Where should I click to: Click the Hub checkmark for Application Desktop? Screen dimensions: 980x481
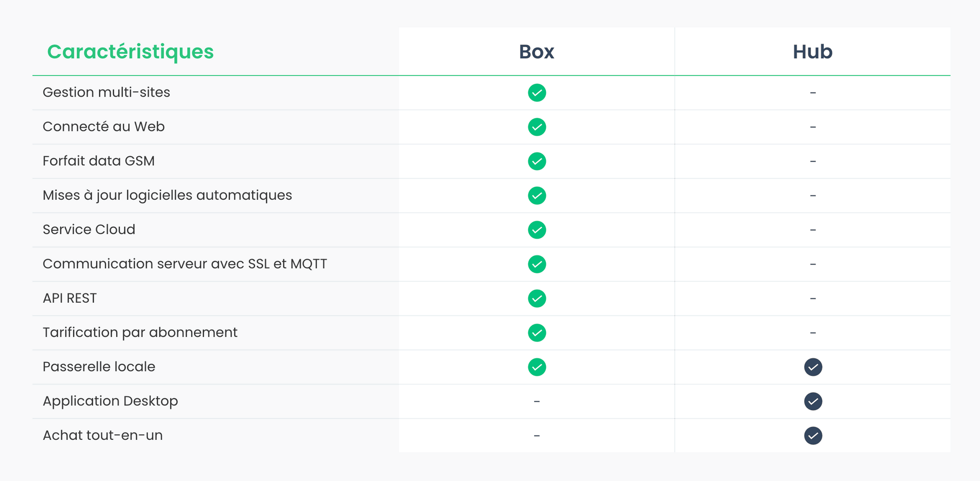[x=813, y=401]
